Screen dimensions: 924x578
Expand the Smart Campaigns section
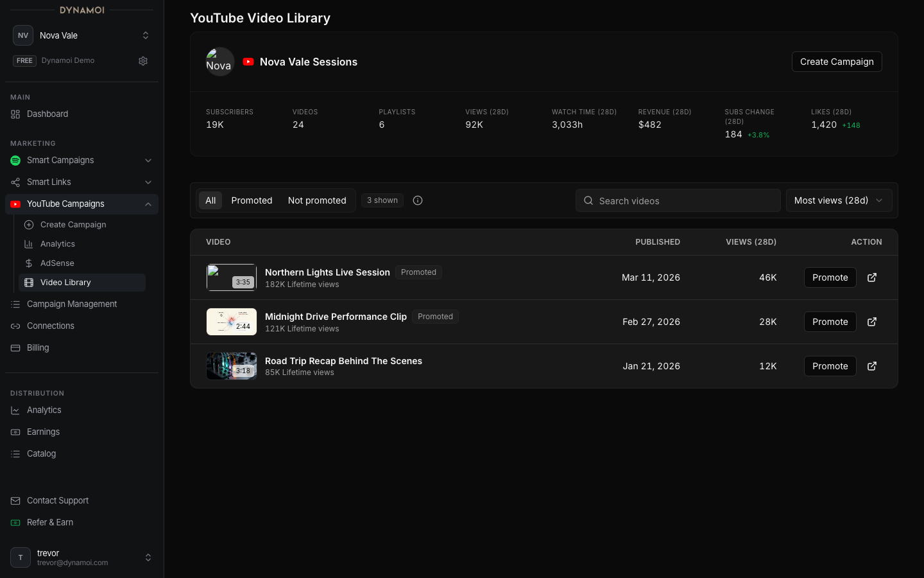click(148, 161)
